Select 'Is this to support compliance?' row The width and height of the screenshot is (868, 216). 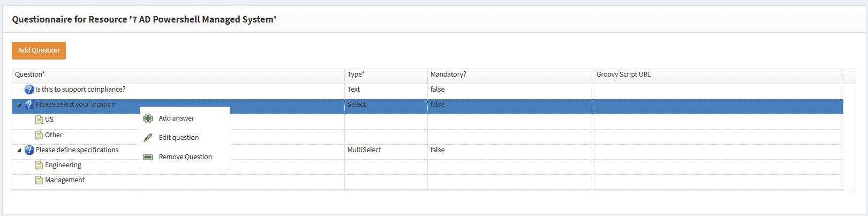(80, 90)
